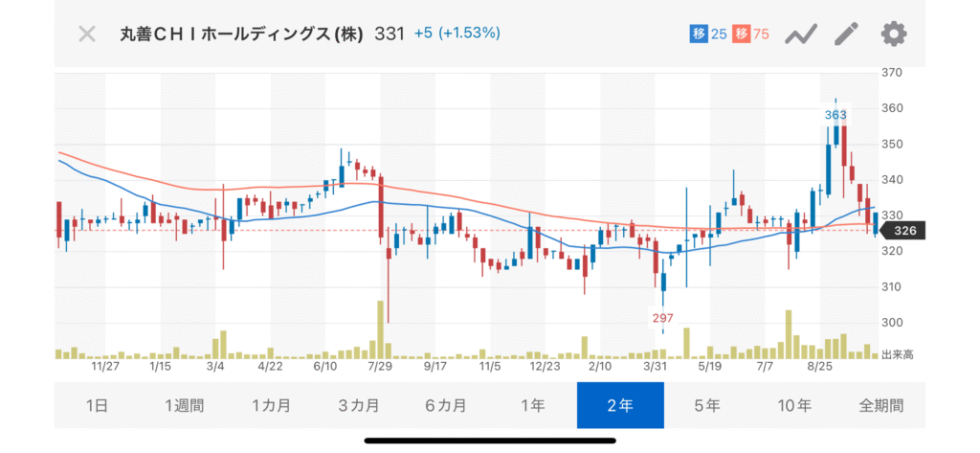This screenshot has width=980, height=453.
Task: Select the 1日 time range tab
Action: [x=97, y=405]
